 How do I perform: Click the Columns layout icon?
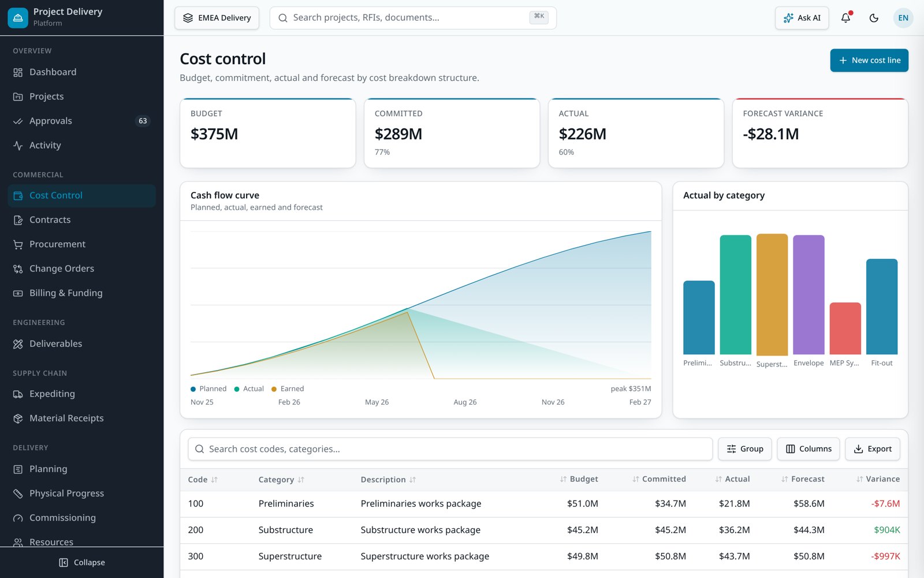[791, 449]
